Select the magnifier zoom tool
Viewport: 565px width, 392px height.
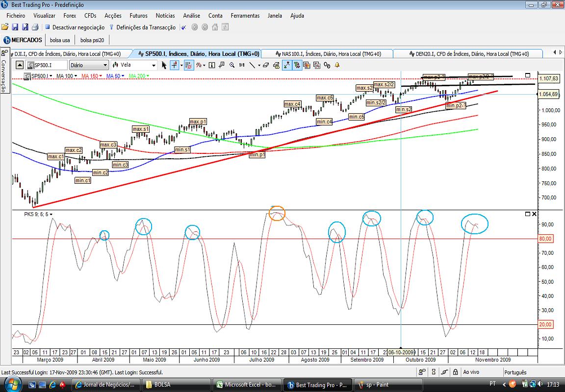(x=232, y=65)
